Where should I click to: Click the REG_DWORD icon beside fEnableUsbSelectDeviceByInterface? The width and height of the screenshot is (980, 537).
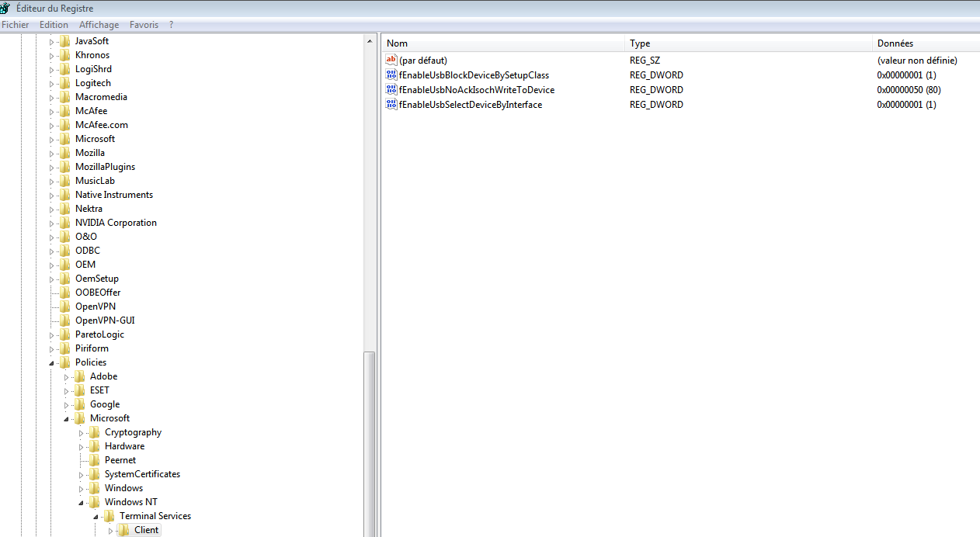click(x=391, y=104)
